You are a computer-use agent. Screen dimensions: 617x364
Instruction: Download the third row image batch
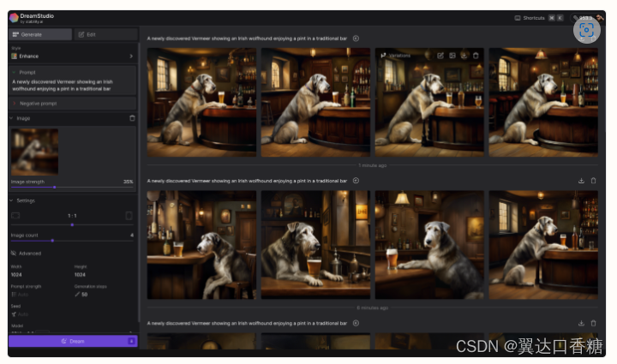click(581, 323)
